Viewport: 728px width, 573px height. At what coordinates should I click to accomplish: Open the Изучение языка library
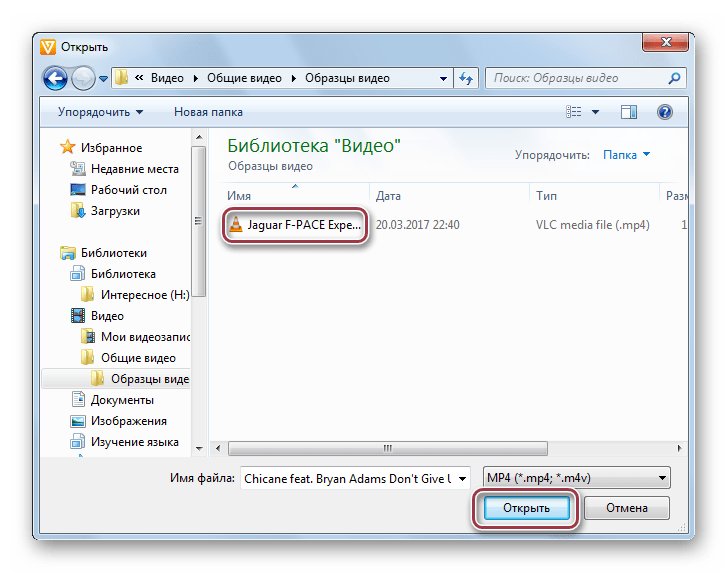point(124,442)
